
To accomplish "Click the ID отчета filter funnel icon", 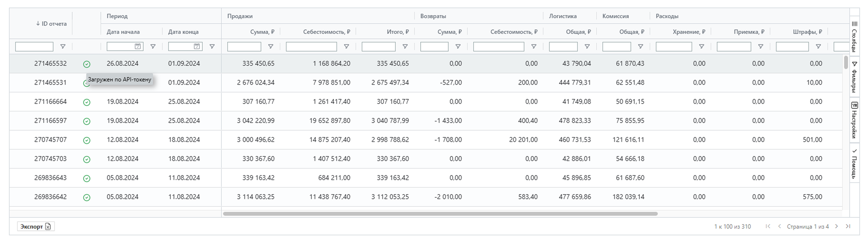I will 63,46.
